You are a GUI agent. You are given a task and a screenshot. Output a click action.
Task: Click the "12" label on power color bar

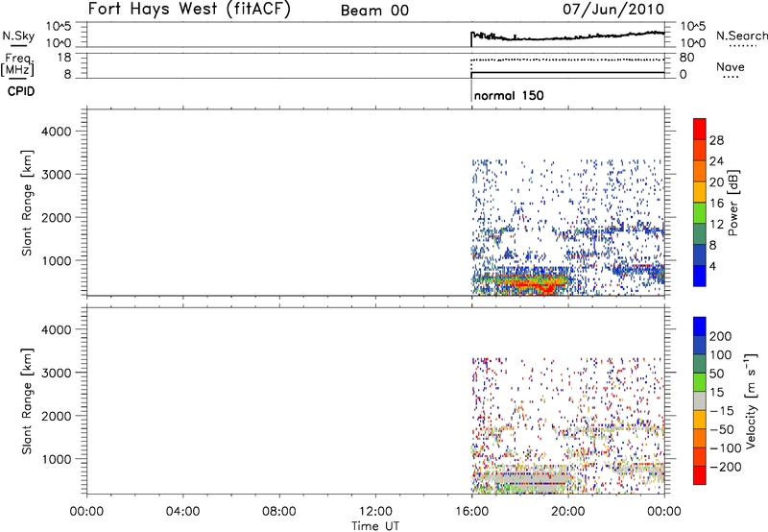coord(716,225)
